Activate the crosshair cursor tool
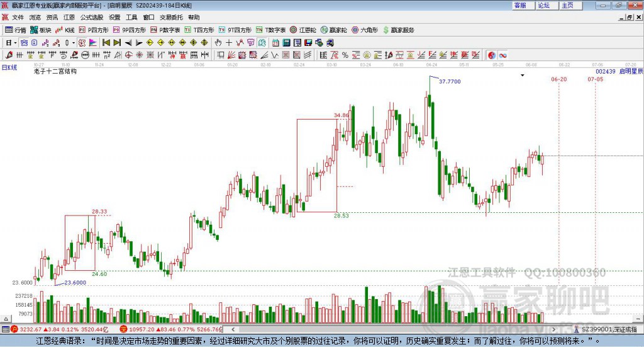 coord(229,43)
